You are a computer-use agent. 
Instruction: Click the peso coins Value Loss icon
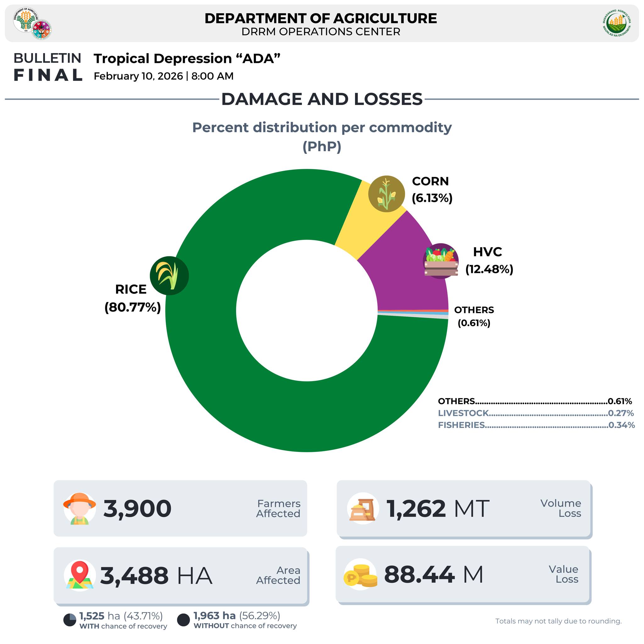click(x=360, y=574)
